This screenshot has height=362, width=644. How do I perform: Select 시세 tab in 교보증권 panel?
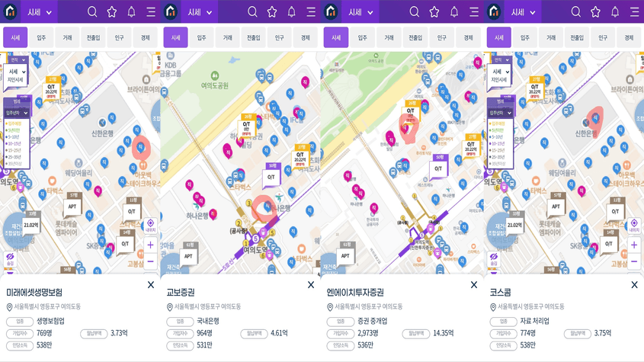click(176, 37)
